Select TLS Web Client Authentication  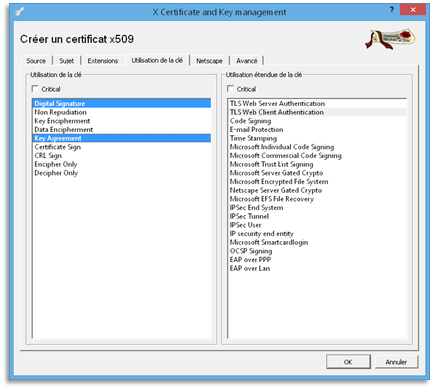317,112
